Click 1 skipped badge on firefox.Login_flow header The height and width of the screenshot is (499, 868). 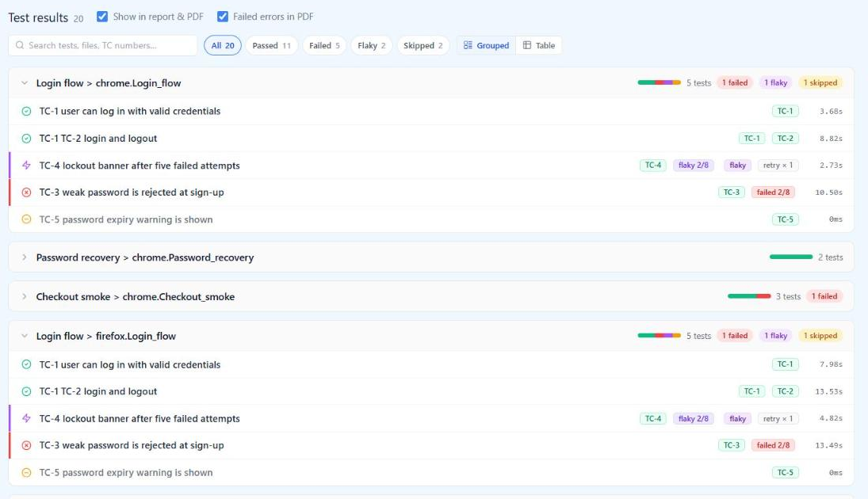(x=820, y=336)
